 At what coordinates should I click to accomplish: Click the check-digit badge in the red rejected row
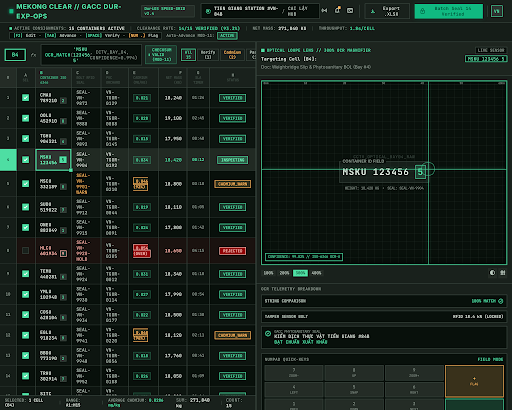click(x=63, y=254)
